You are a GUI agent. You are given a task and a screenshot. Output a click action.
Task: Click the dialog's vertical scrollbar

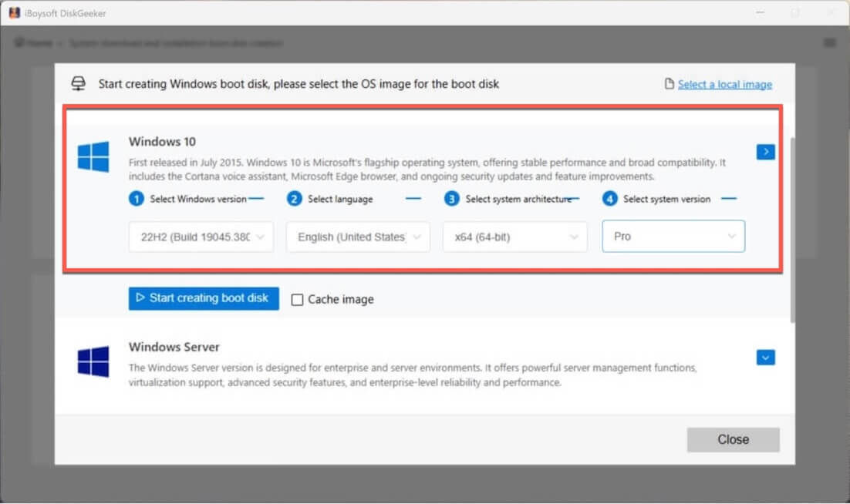[793, 230]
